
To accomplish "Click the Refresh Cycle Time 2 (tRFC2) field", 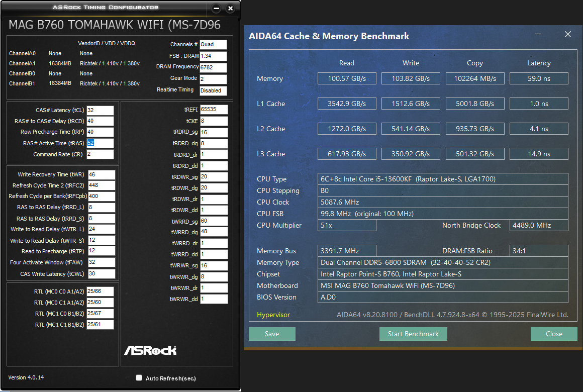I will (102, 185).
